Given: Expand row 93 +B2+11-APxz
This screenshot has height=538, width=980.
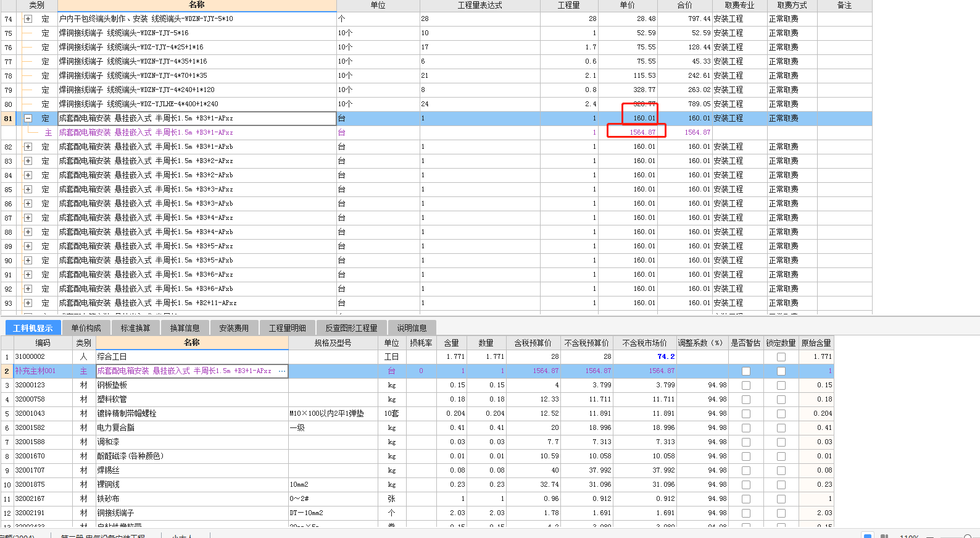Looking at the screenshot, I should [x=28, y=303].
